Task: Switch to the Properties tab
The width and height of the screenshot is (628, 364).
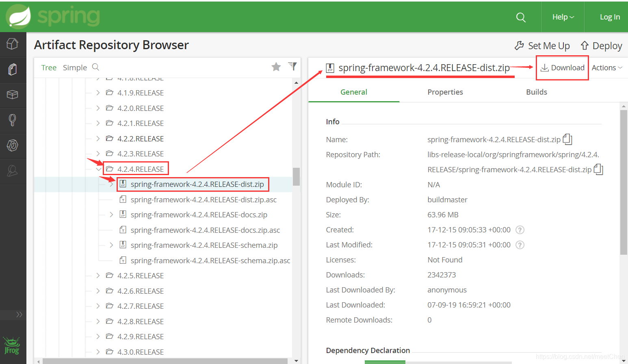Action: pos(445,92)
